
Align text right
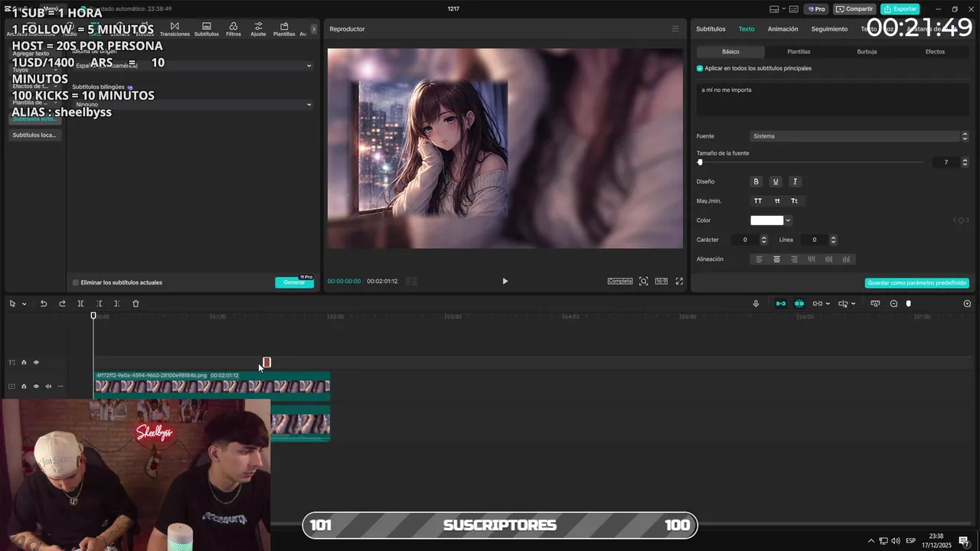pyautogui.click(x=794, y=259)
